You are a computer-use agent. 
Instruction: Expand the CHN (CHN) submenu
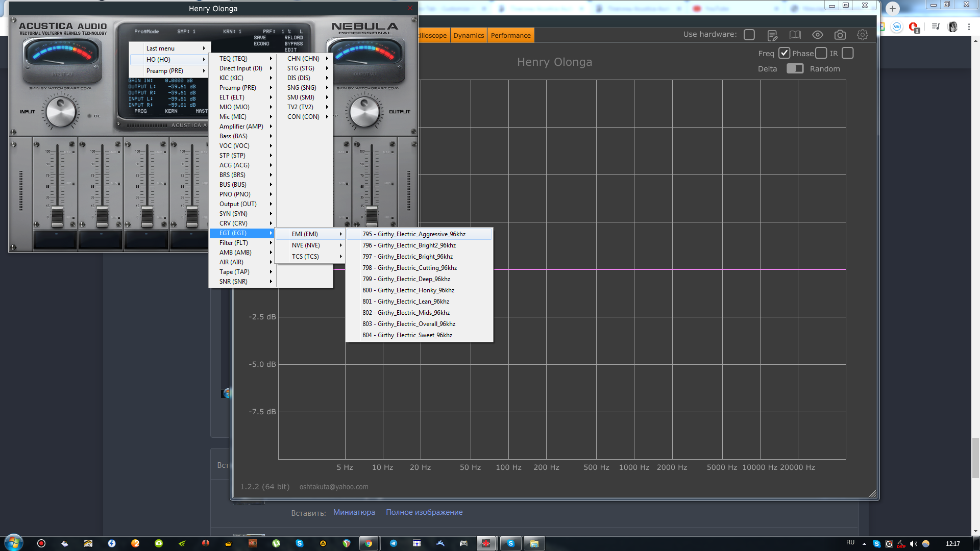point(305,59)
